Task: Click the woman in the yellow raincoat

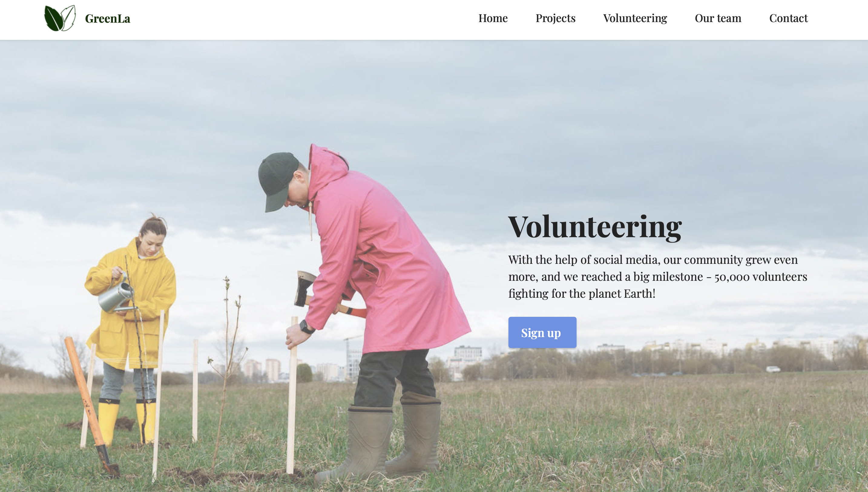Action: point(130,328)
